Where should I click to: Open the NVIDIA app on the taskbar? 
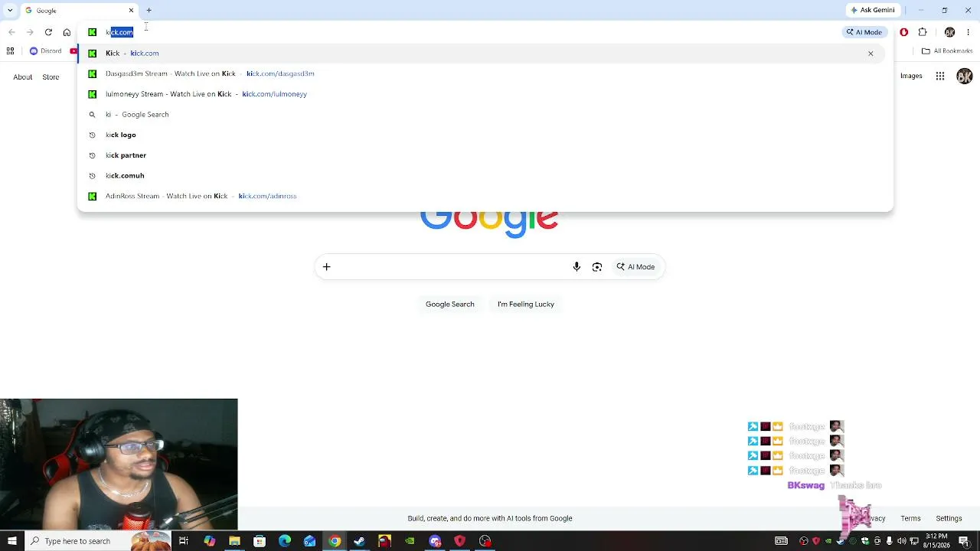[410, 541]
